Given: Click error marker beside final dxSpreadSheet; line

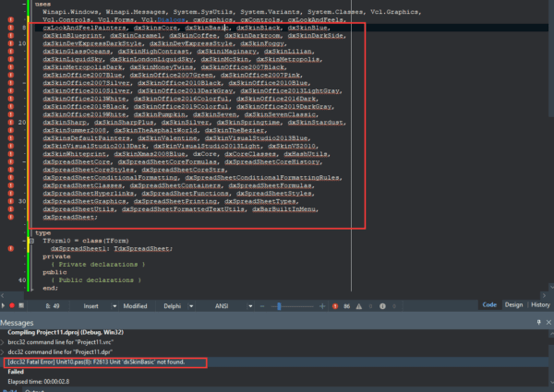Looking at the screenshot, I should pyautogui.click(x=11, y=217).
